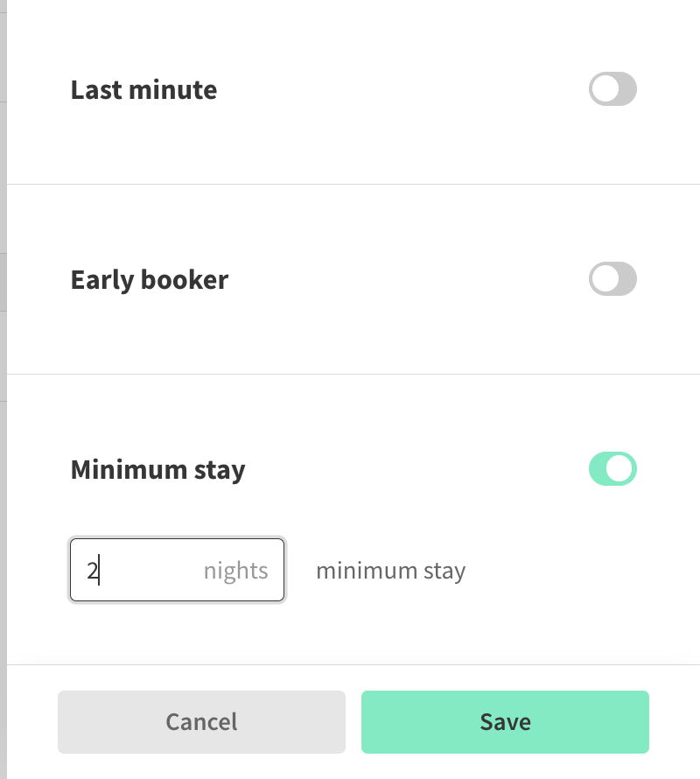Click the "minimum stay" caption beside the input
This screenshot has height=779, width=700.
tap(390, 572)
